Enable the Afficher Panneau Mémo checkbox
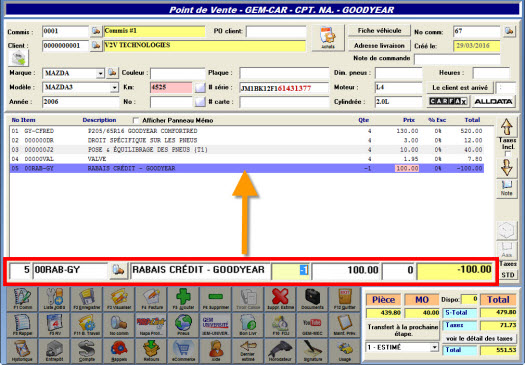 [136, 120]
